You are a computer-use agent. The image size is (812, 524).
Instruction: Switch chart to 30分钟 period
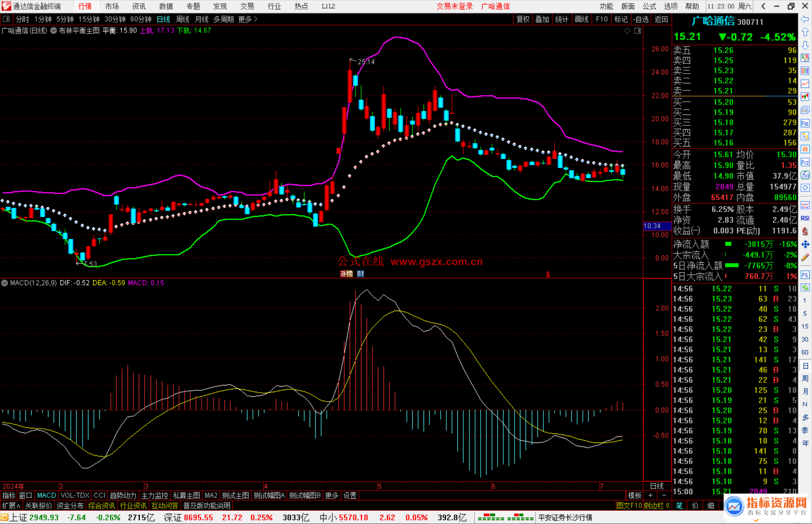tap(115, 19)
